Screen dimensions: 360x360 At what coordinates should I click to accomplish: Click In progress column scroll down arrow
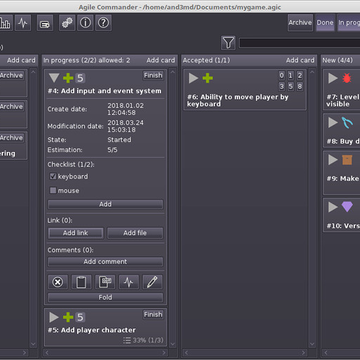tap(173, 344)
